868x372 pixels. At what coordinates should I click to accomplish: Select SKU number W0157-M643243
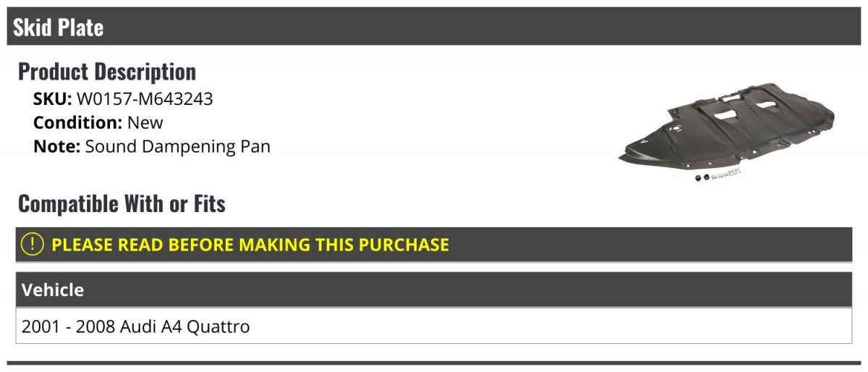click(145, 99)
